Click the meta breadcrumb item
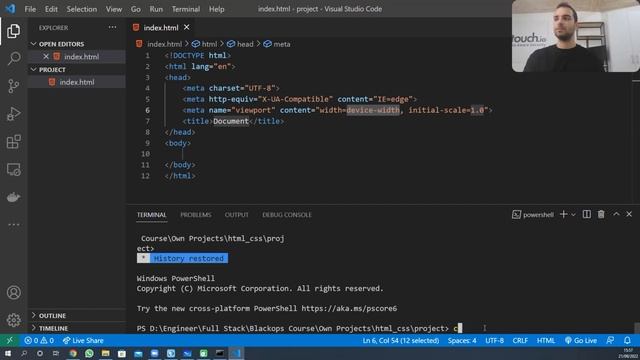Viewport: 640px width, 360px height. point(277,44)
